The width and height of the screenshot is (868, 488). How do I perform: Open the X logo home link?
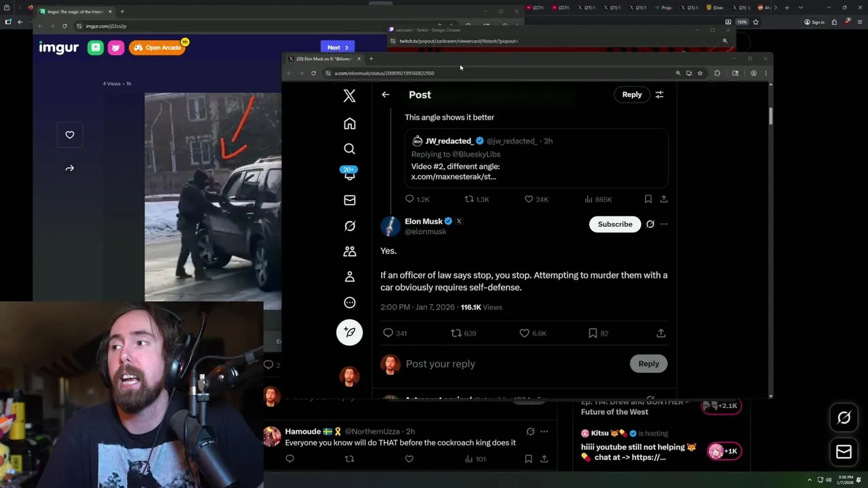click(x=349, y=96)
